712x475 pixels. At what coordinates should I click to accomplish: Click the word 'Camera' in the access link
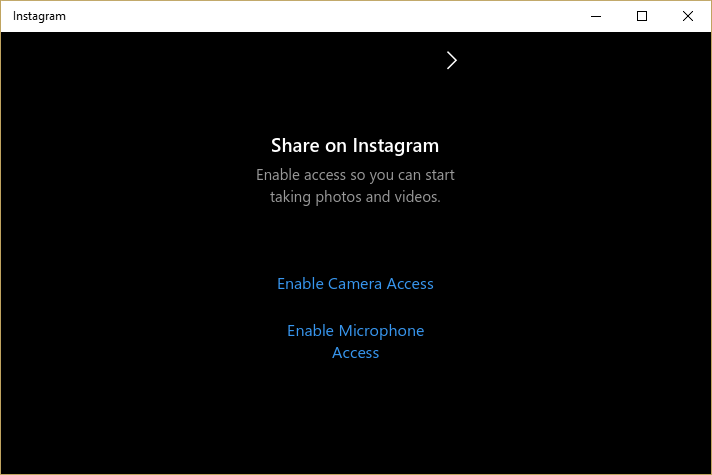pos(355,284)
